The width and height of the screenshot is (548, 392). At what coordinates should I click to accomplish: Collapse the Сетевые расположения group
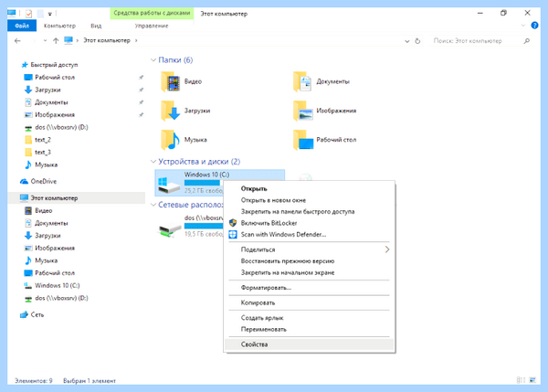pos(153,205)
